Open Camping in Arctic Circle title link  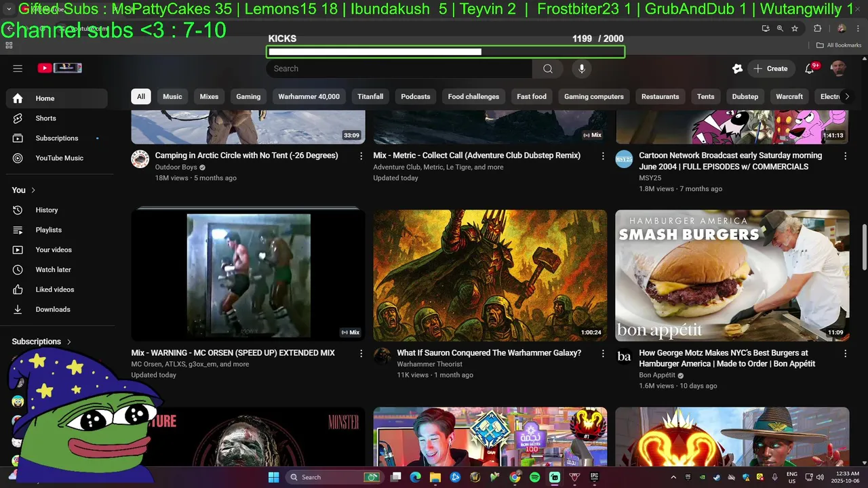pyautogui.click(x=247, y=155)
